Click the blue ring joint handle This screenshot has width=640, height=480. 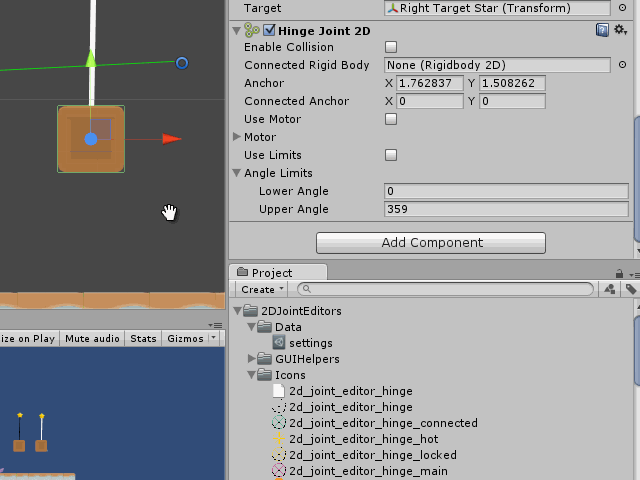coord(182,63)
